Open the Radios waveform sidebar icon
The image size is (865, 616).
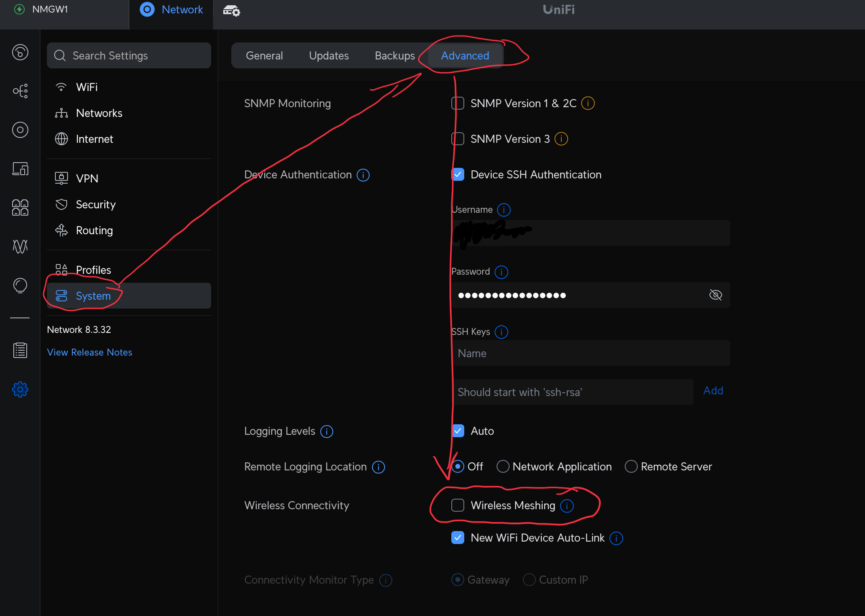coord(20,246)
